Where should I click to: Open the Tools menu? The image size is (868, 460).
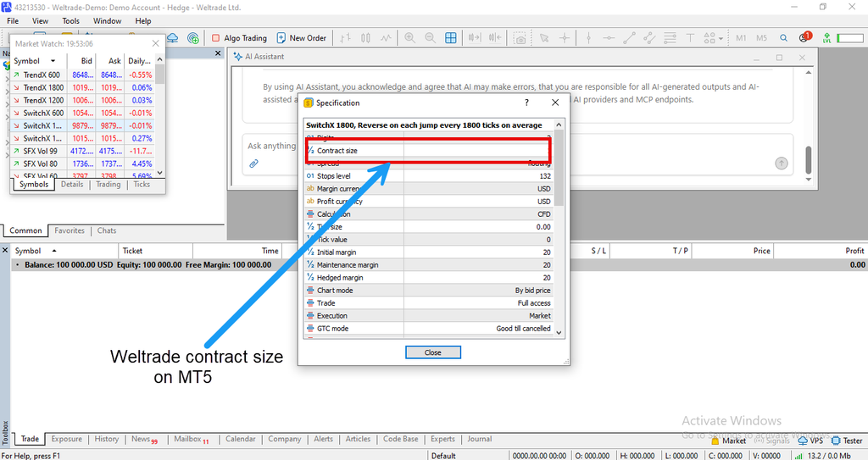pos(70,21)
